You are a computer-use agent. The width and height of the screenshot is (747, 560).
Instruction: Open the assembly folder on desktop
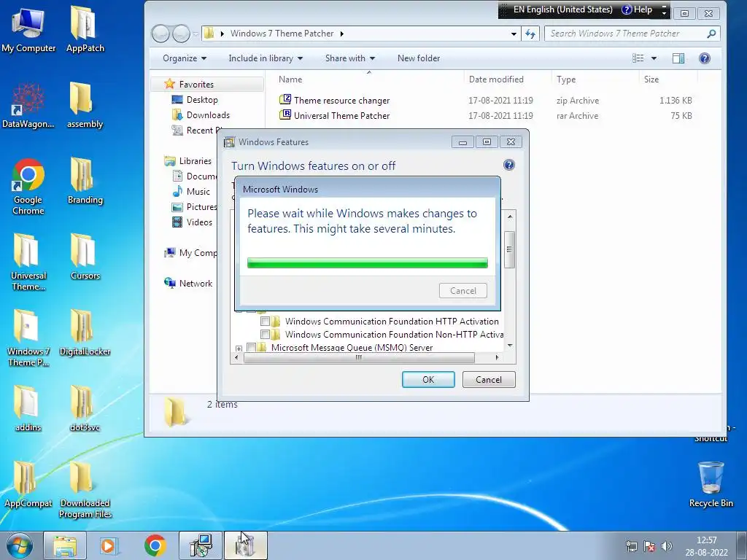pyautogui.click(x=85, y=105)
